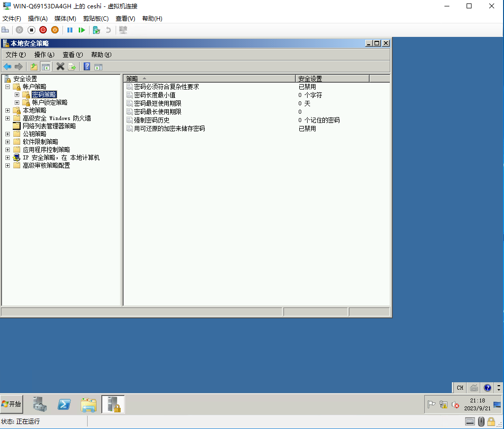This screenshot has width=504, height=429.
Task: Click the red Shut Down VM icon
Action: [x=43, y=30]
